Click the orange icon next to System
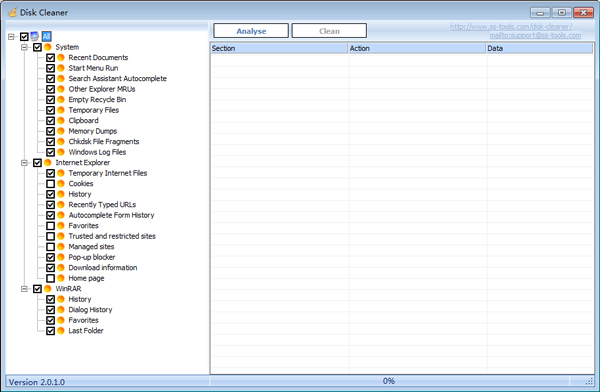This screenshot has height=392, width=600. (x=47, y=47)
